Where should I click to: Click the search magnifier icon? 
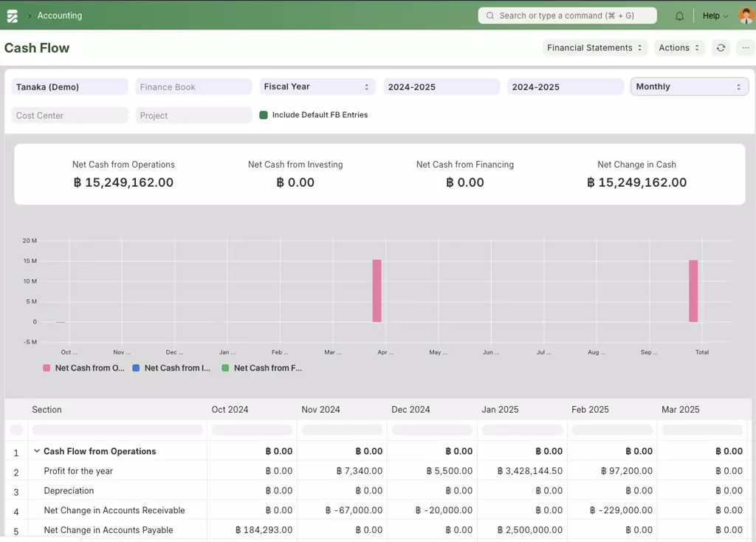490,16
